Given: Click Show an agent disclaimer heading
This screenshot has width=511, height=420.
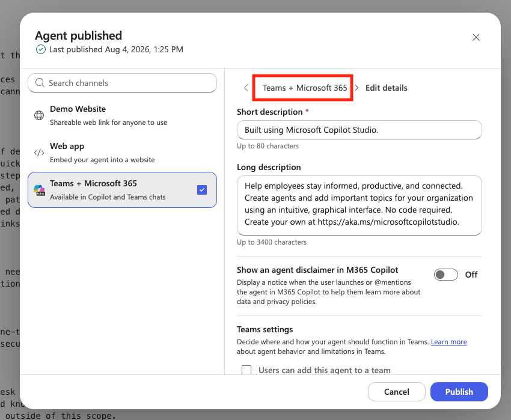Looking at the screenshot, I should 317,270.
